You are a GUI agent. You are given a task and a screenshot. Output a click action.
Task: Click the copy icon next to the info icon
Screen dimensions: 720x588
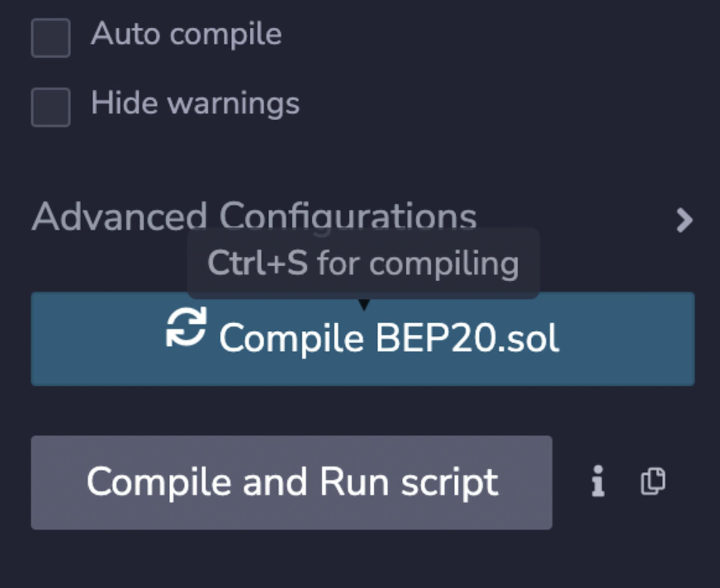point(653,481)
